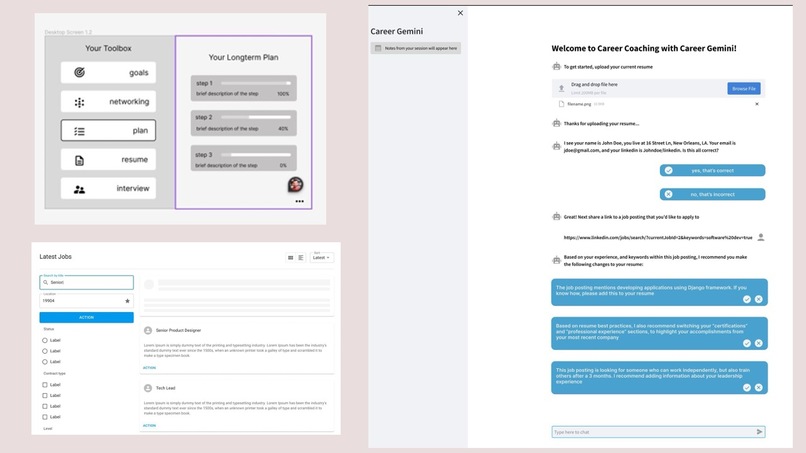Click the avatar beside Tech Lead
Viewport: 806px width, 453px height.
pos(148,388)
